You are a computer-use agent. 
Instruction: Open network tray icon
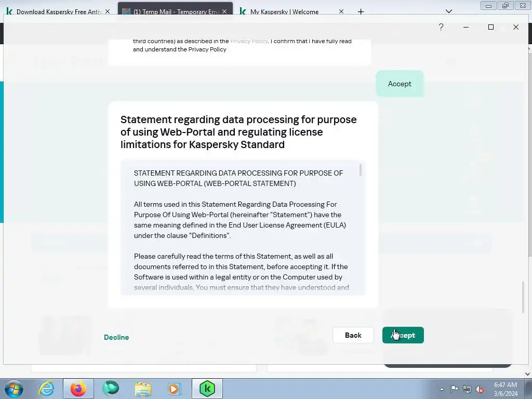467,389
